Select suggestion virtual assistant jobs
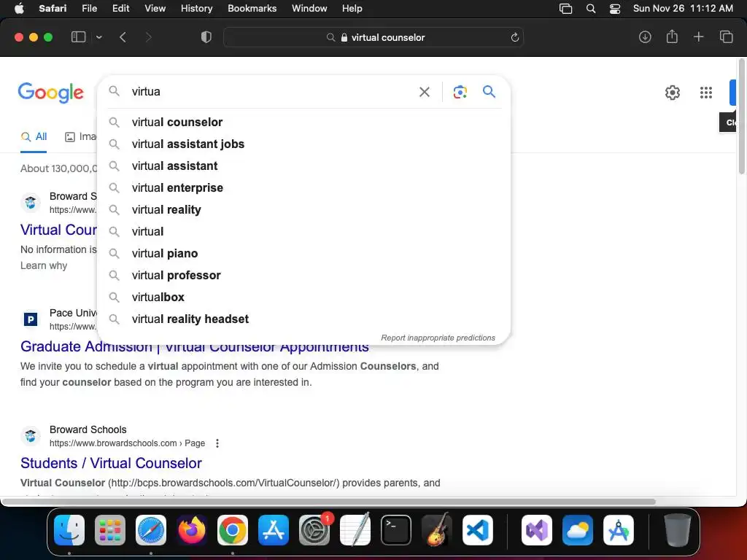 [x=303, y=144]
